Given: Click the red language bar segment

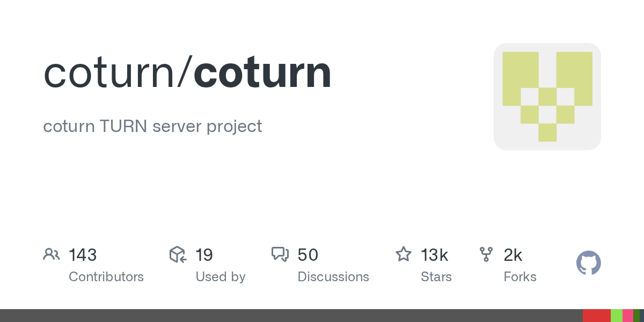Looking at the screenshot, I should [x=596, y=316].
